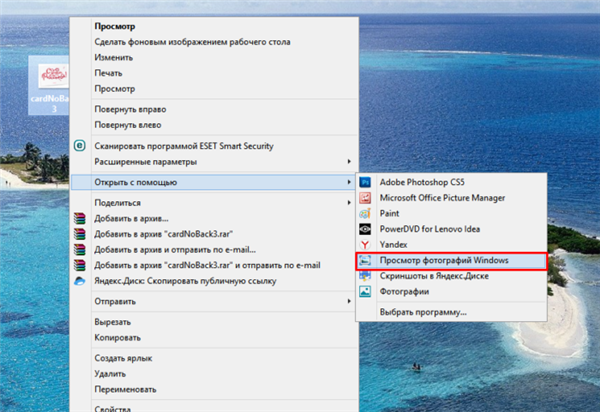The width and height of the screenshot is (600, 412).
Task: Open 'Расширенные параметры' menu entry
Action: tap(146, 162)
